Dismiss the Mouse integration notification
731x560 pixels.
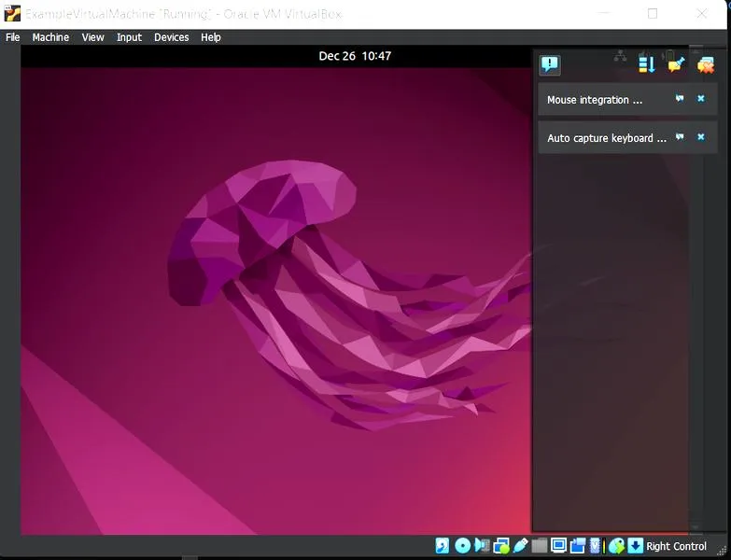click(x=701, y=98)
